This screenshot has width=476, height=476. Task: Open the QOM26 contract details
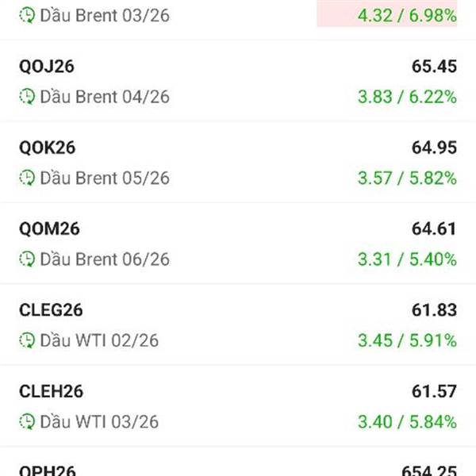point(49,229)
